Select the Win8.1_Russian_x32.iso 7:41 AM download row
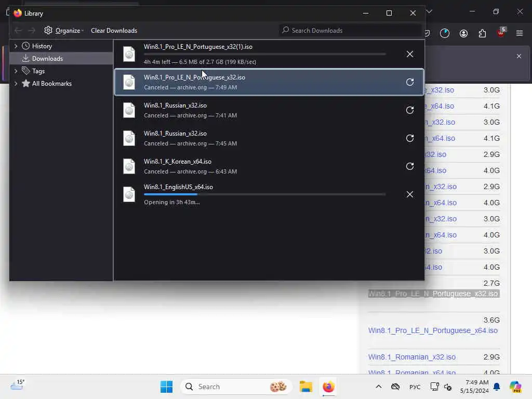 pos(269,110)
